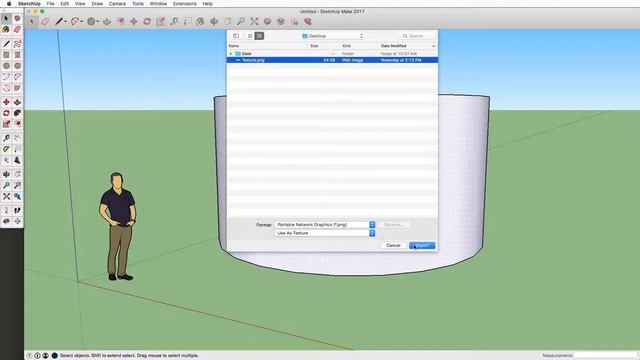Viewport: 640px width, 360px height.
Task: Activate Tape Measure tool in top toolbar
Action: (x=174, y=21)
